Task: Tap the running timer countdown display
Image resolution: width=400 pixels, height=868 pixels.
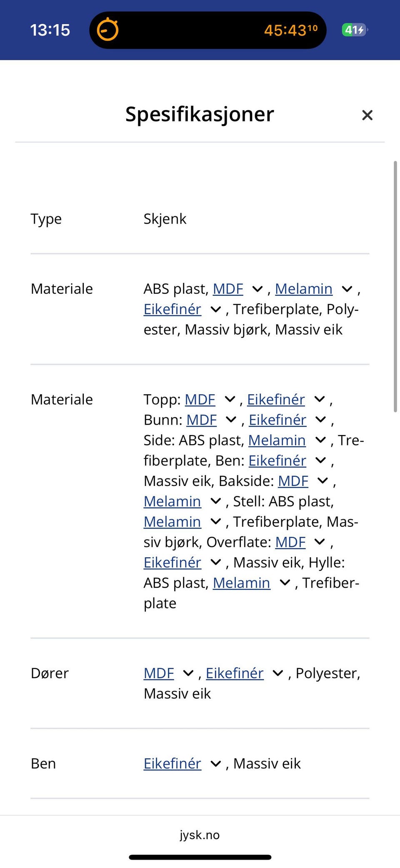Action: coord(290,30)
